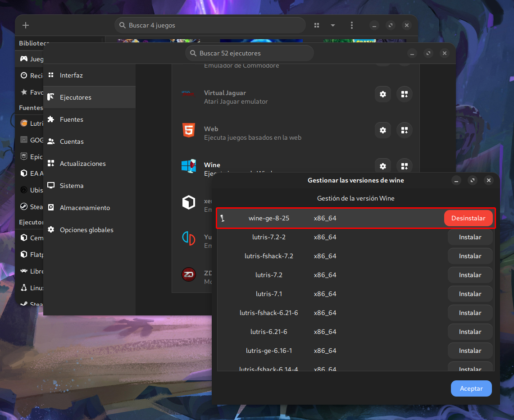Click the HTML5 Web runner logo
This screenshot has width=514, height=420.
(x=189, y=130)
